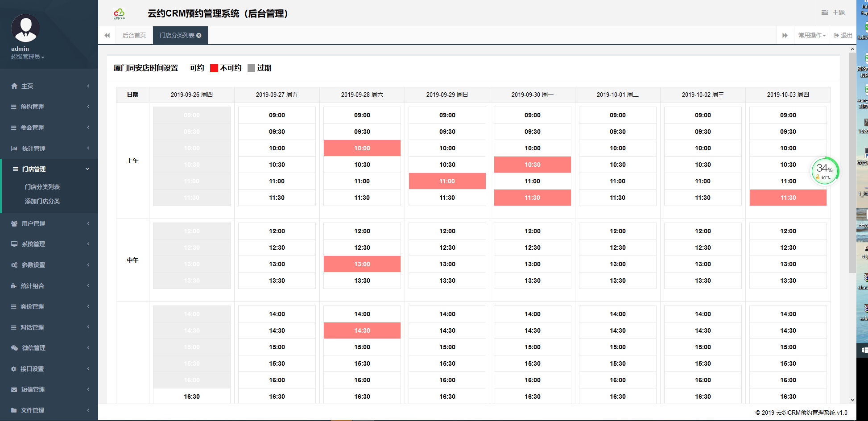Image resolution: width=868 pixels, height=421 pixels.
Task: Toggle the 09:00 slot on 2019-09-27
Action: point(277,115)
